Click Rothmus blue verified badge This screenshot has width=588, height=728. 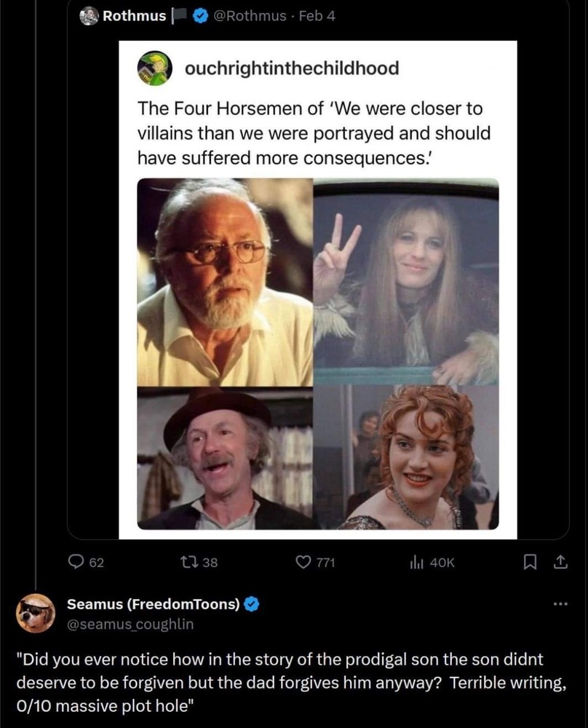[x=199, y=16]
